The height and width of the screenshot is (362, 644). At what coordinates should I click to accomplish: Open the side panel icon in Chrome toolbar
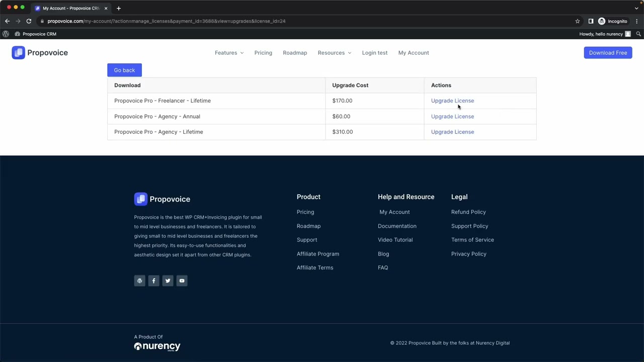(x=591, y=21)
